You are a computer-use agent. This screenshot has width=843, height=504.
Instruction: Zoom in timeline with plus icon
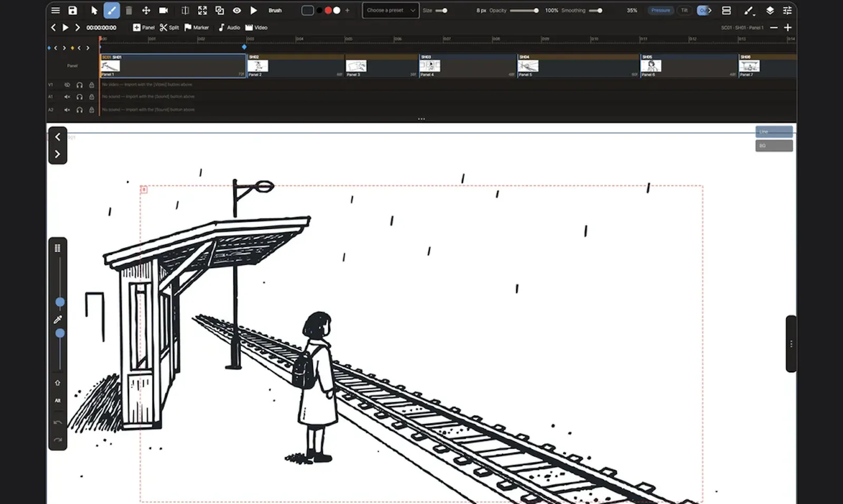pyautogui.click(x=788, y=27)
